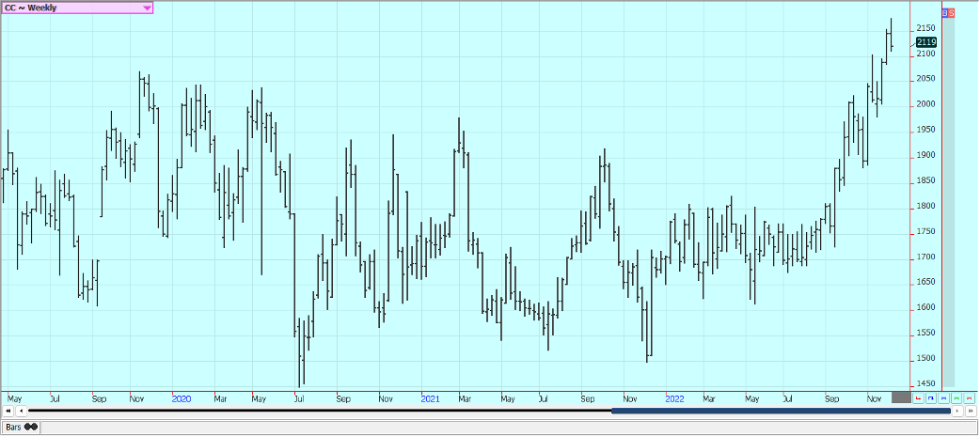Image resolution: width=980 pixels, height=436 pixels.
Task: Click the blue 2021 year label
Action: pyautogui.click(x=430, y=398)
